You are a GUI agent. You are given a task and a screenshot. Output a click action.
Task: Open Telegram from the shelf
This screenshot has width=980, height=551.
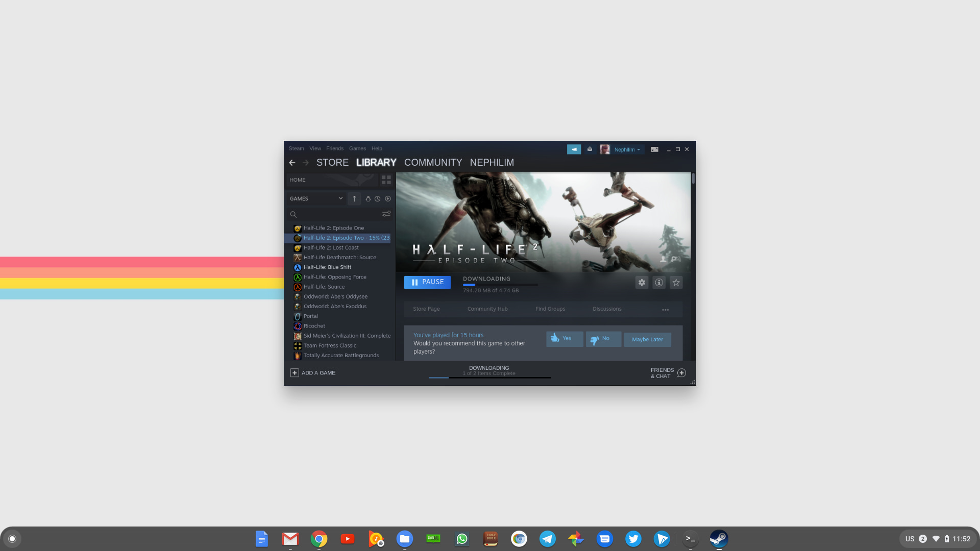pyautogui.click(x=548, y=539)
